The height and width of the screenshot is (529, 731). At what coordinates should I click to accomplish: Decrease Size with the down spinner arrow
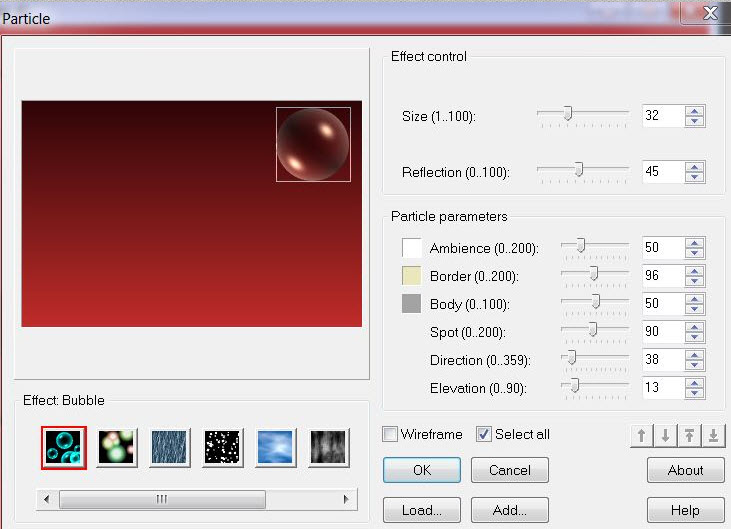pos(695,121)
